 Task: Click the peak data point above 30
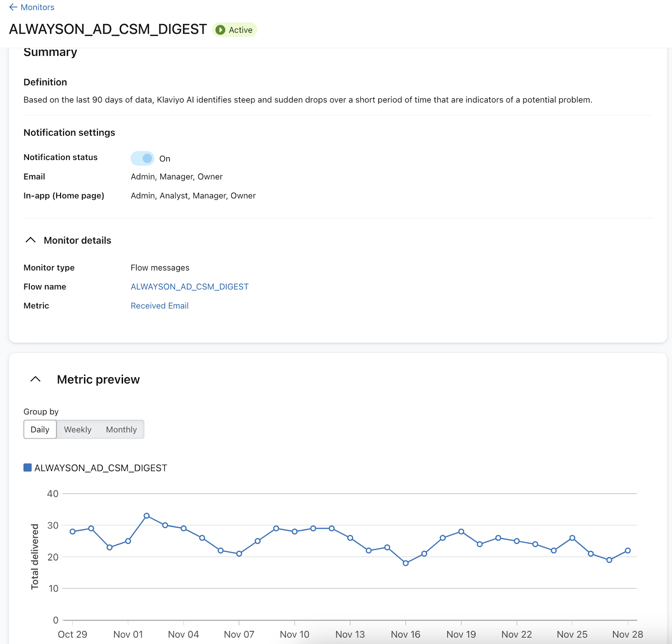pos(147,515)
